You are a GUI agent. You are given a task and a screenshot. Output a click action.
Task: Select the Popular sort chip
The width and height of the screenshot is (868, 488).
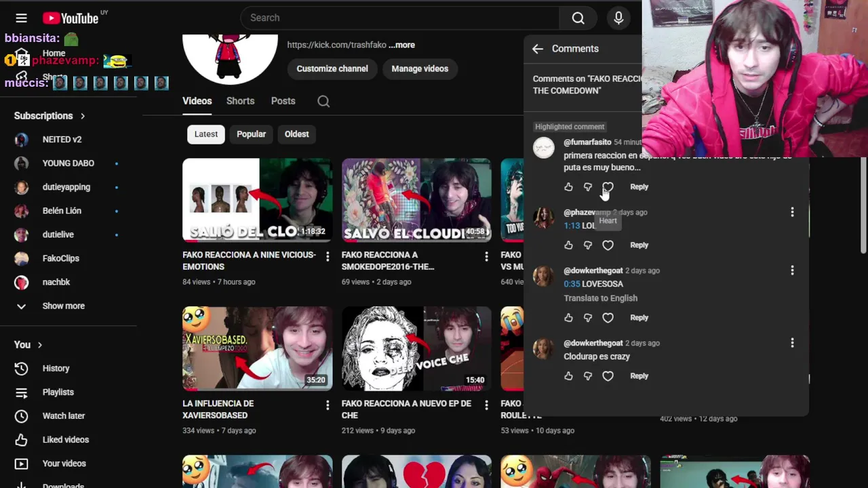coord(251,134)
